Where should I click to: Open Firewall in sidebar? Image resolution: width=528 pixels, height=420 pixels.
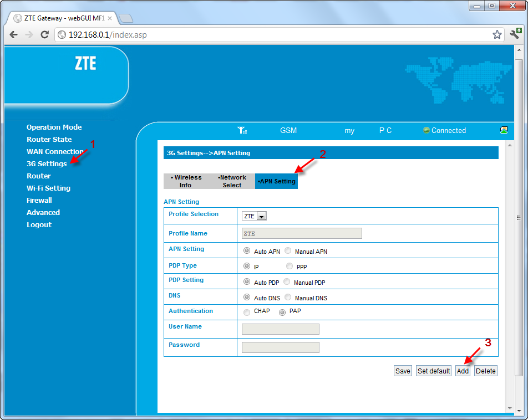pos(39,200)
